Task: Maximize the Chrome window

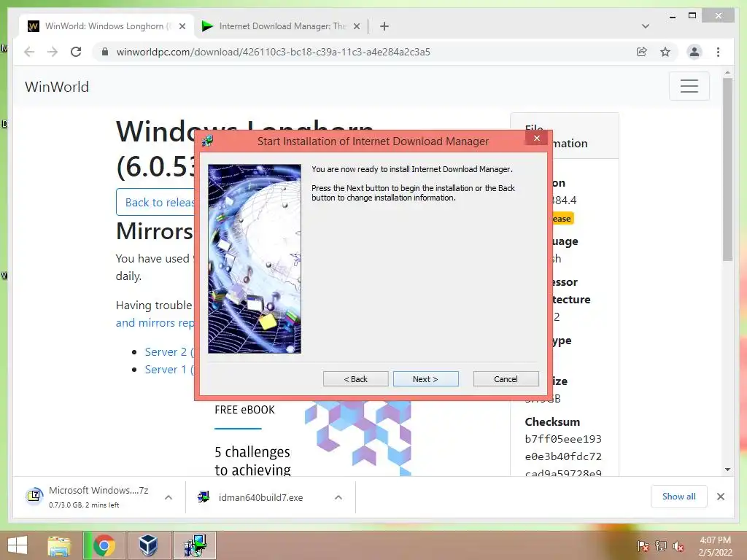Action: click(x=692, y=16)
